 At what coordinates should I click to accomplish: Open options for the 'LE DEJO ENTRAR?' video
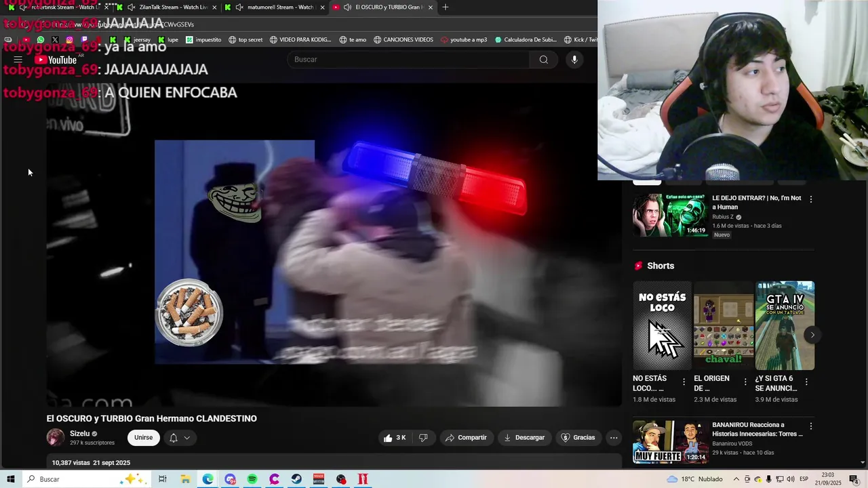tap(811, 199)
